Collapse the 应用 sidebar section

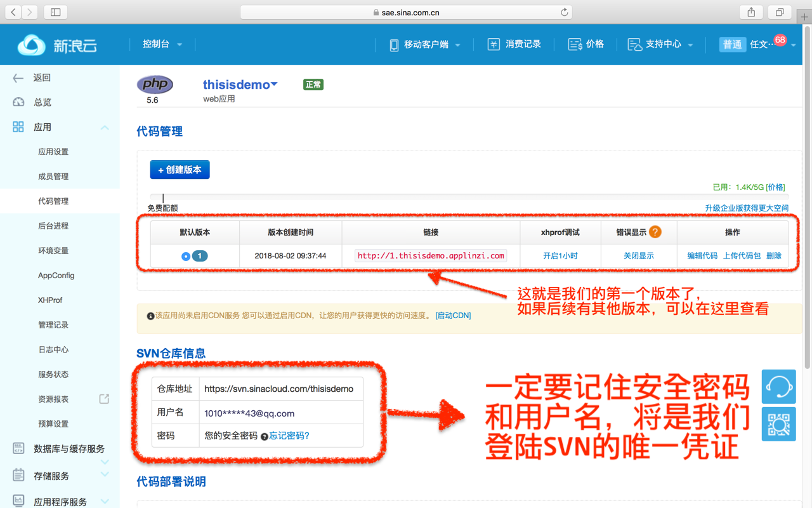[105, 128]
